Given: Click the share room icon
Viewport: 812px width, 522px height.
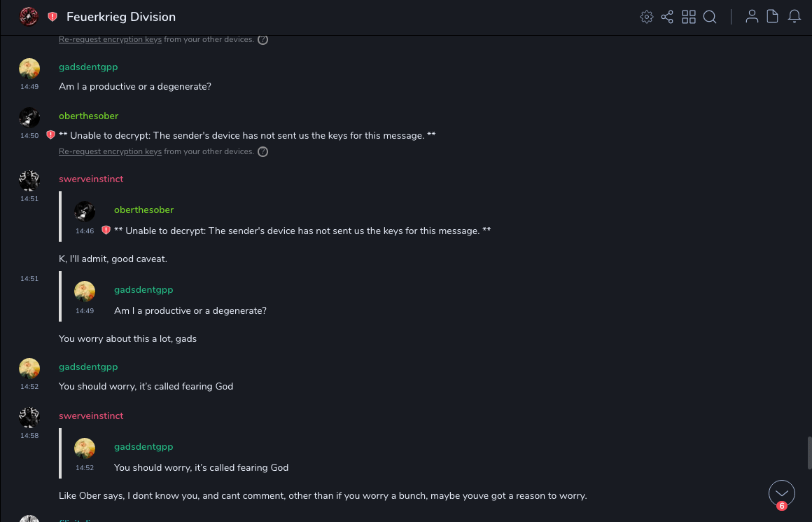Looking at the screenshot, I should point(667,17).
